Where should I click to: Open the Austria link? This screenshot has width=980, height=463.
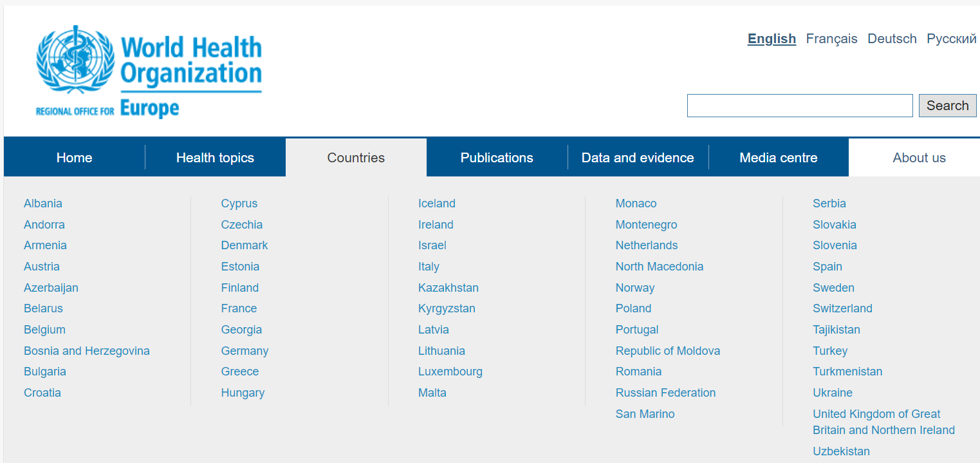click(42, 267)
